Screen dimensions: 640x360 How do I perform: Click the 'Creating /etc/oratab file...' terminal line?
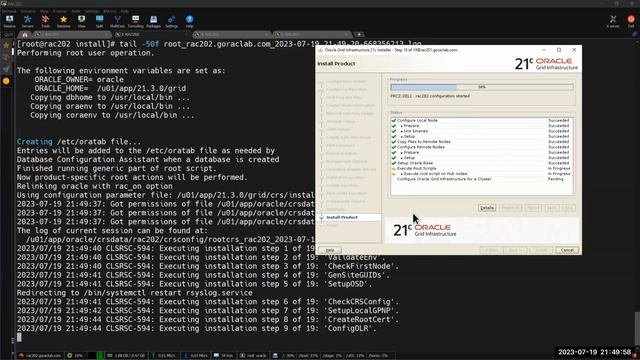[x=79, y=142]
